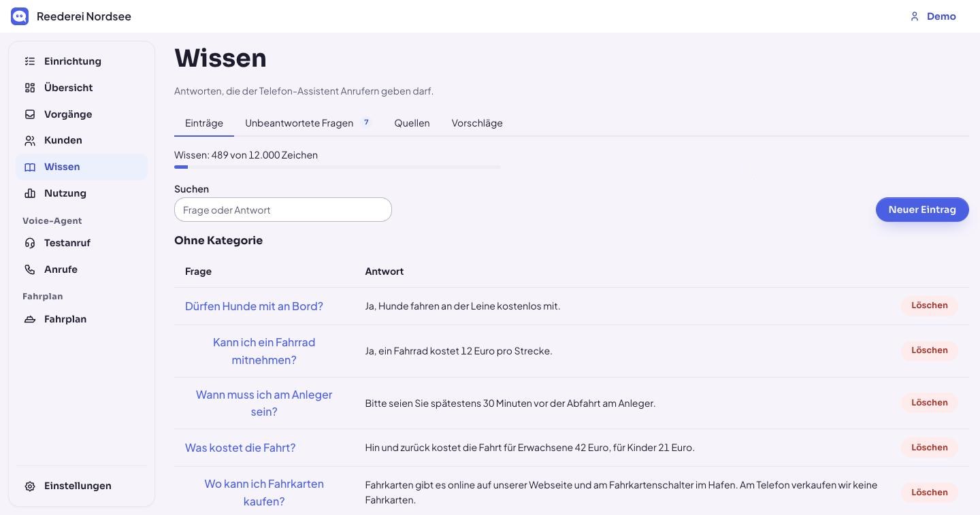Click the answer about Erwachsene 42 Euro
The width and height of the screenshot is (980, 515).
click(x=530, y=448)
